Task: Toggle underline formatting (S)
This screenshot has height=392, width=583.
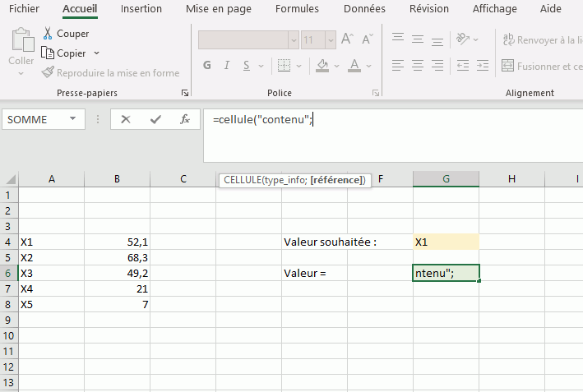Action: click(x=248, y=66)
